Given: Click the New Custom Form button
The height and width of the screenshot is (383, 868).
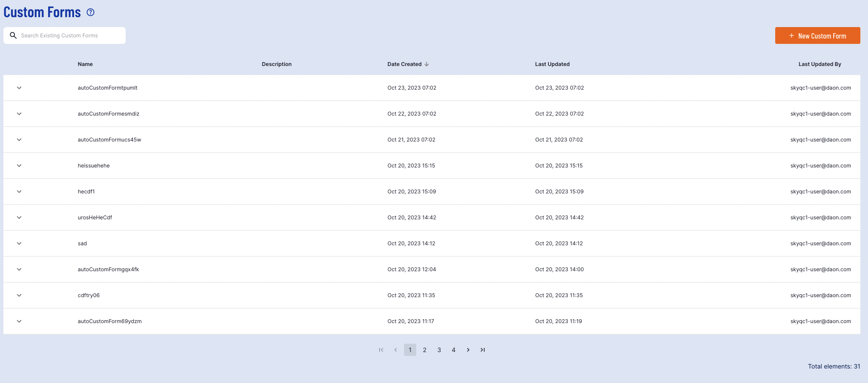Looking at the screenshot, I should 818,35.
